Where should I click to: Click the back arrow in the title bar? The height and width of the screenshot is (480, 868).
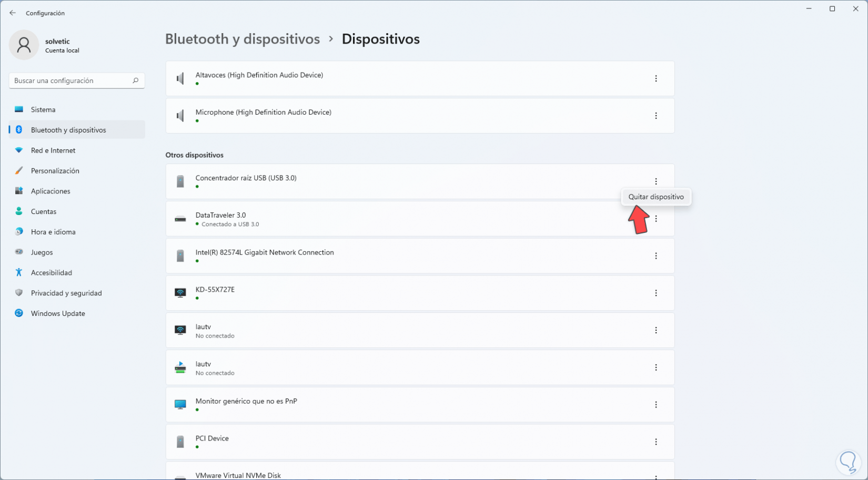[x=13, y=13]
